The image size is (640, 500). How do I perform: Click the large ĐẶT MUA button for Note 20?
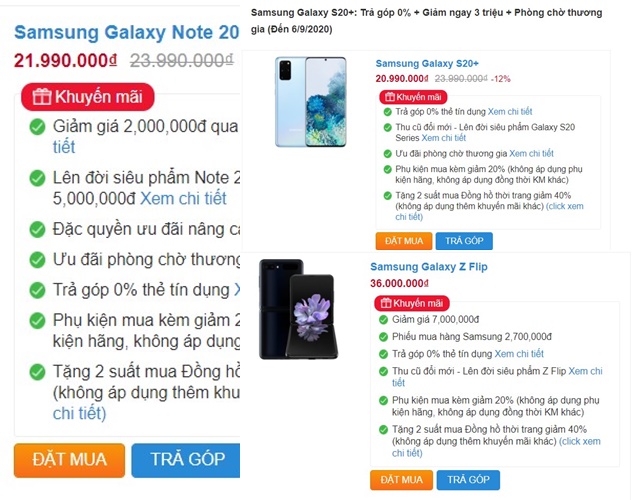point(69,460)
